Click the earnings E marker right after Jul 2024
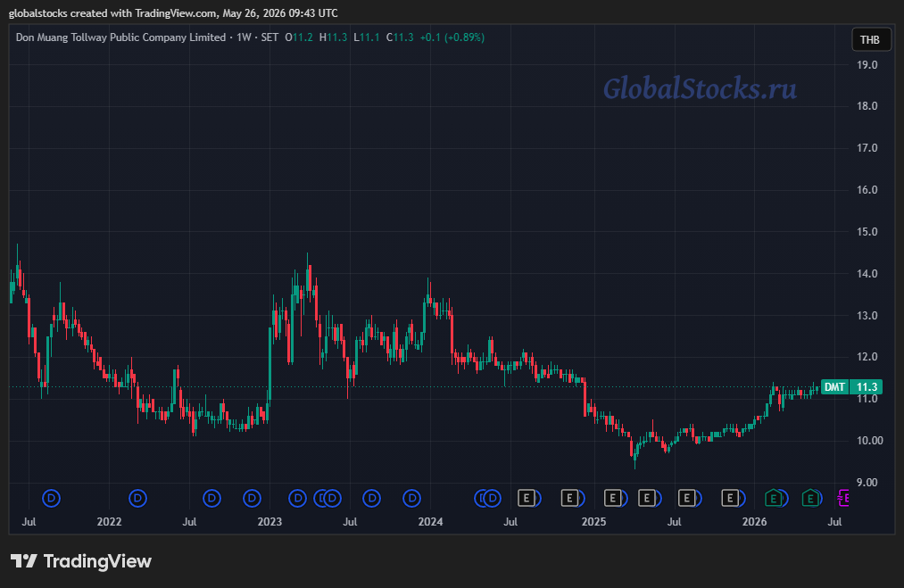The width and height of the screenshot is (904, 588). click(527, 498)
